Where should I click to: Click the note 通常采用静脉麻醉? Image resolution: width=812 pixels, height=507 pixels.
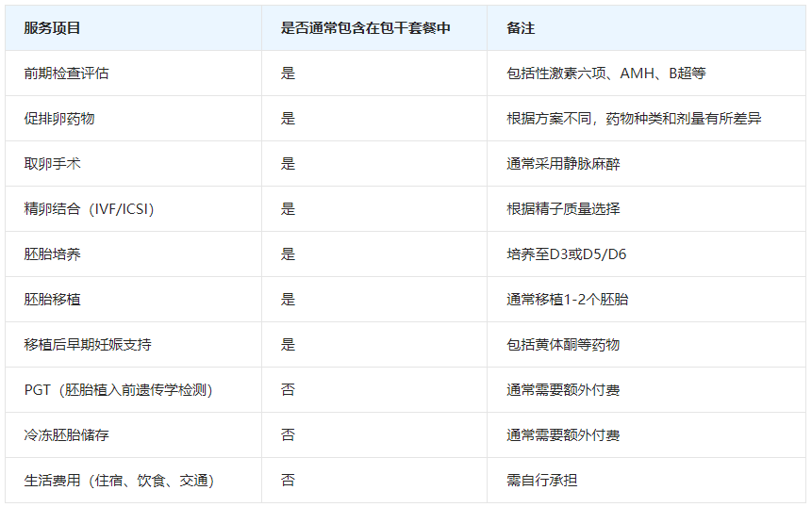(x=563, y=164)
